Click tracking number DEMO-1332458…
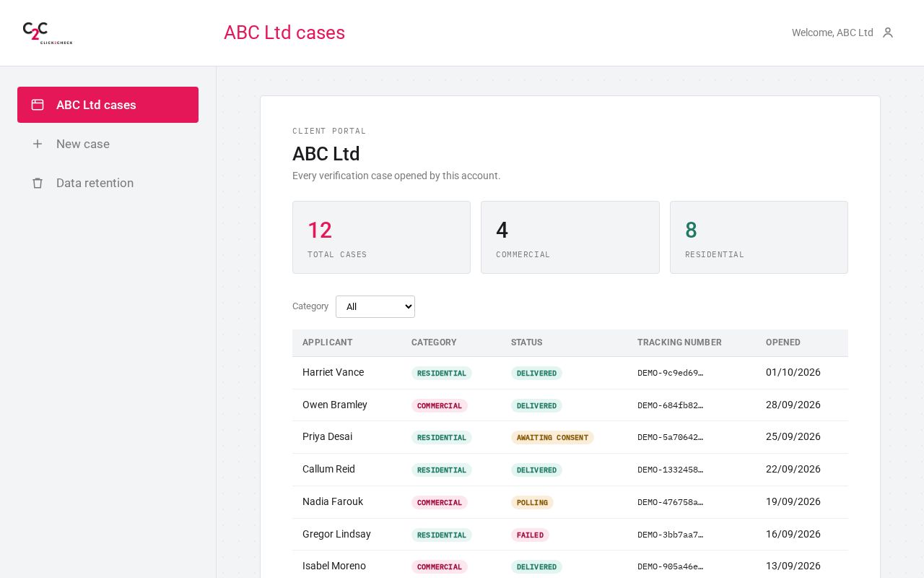 coord(670,470)
